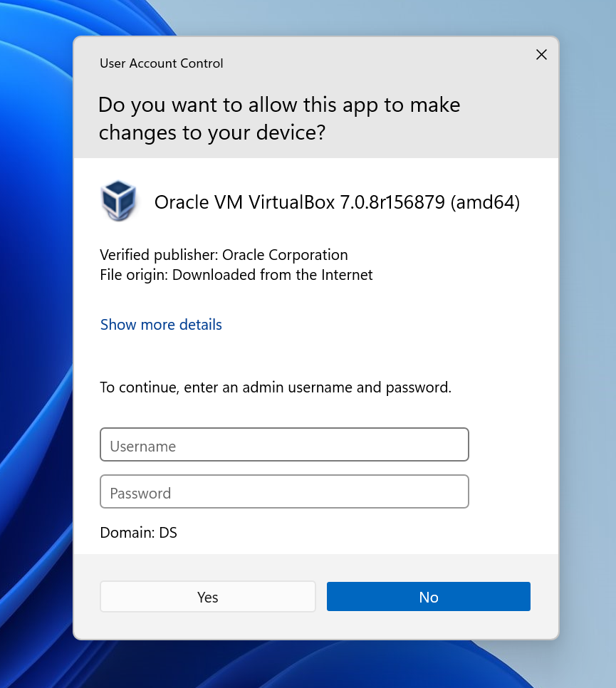Click the Verified publisher label
The height and width of the screenshot is (688, 616).
[159, 255]
